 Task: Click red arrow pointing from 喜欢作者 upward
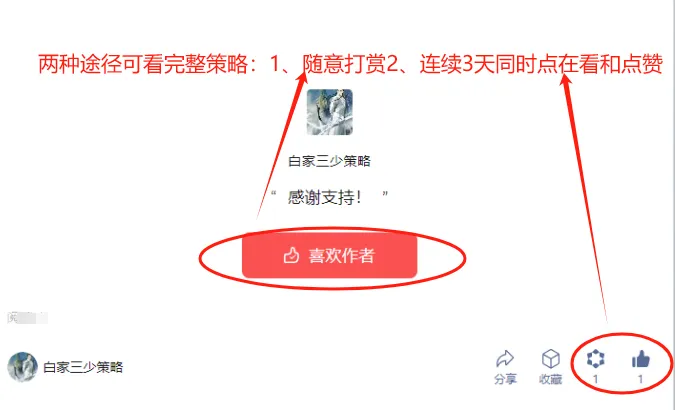(x=282, y=144)
